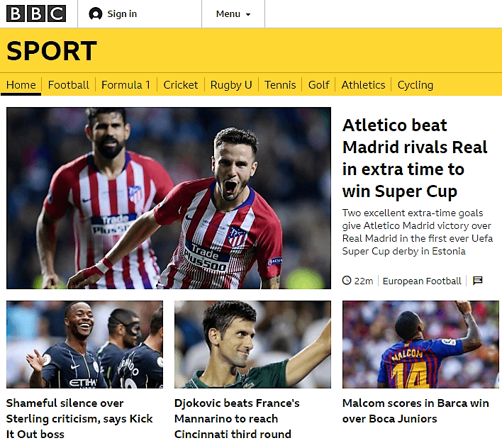Open the comments icon beside European Football
This screenshot has height=448, width=502.
click(x=478, y=281)
